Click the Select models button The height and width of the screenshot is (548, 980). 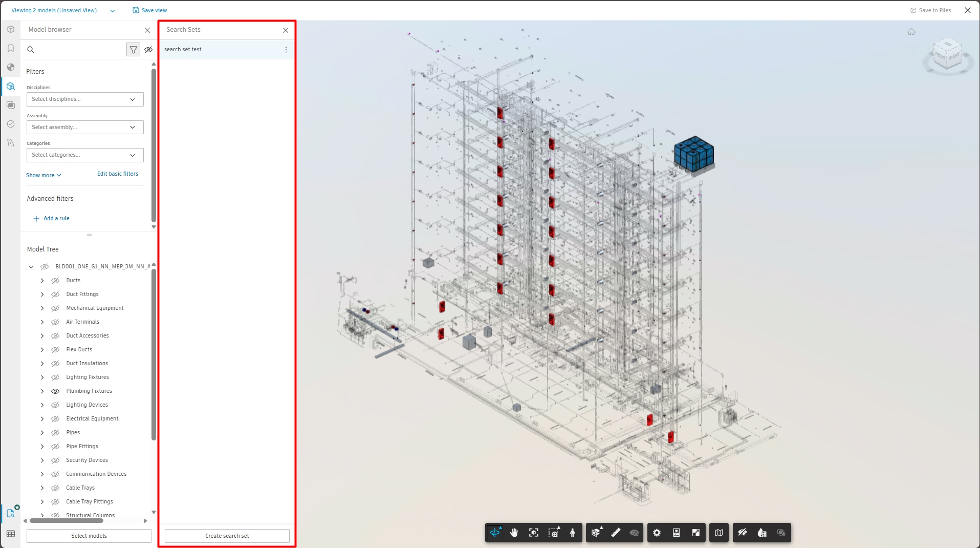coord(89,536)
